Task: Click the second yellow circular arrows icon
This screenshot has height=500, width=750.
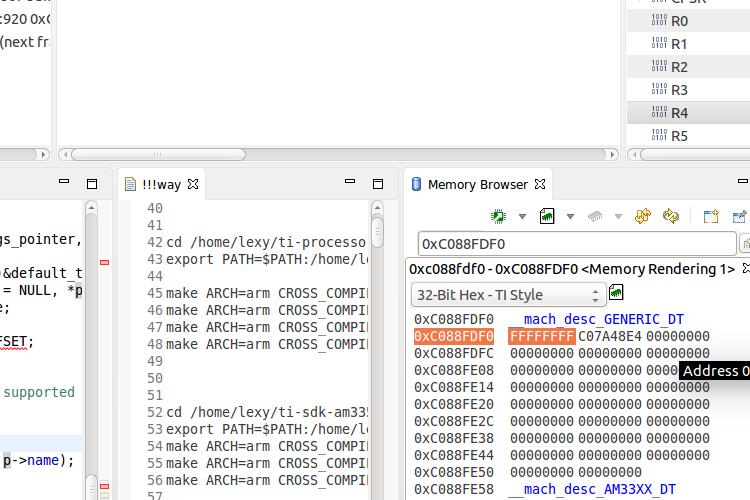Action: [x=671, y=216]
